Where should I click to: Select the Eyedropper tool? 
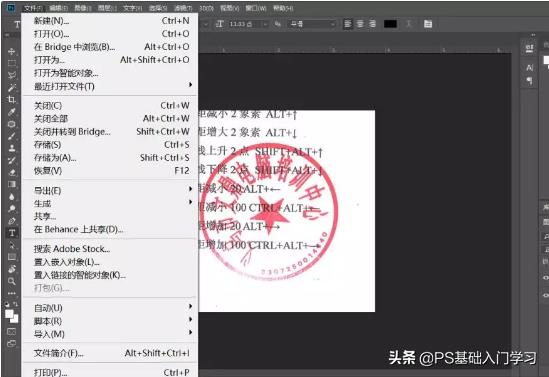12,112
